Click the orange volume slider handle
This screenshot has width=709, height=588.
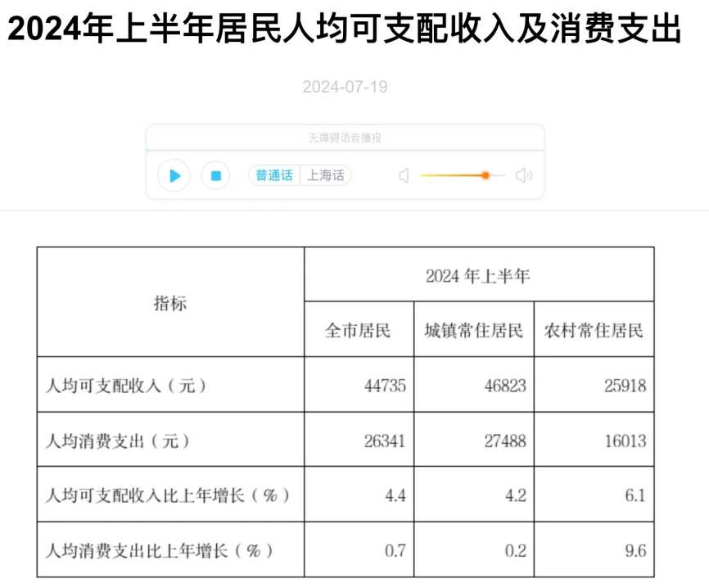pos(485,175)
